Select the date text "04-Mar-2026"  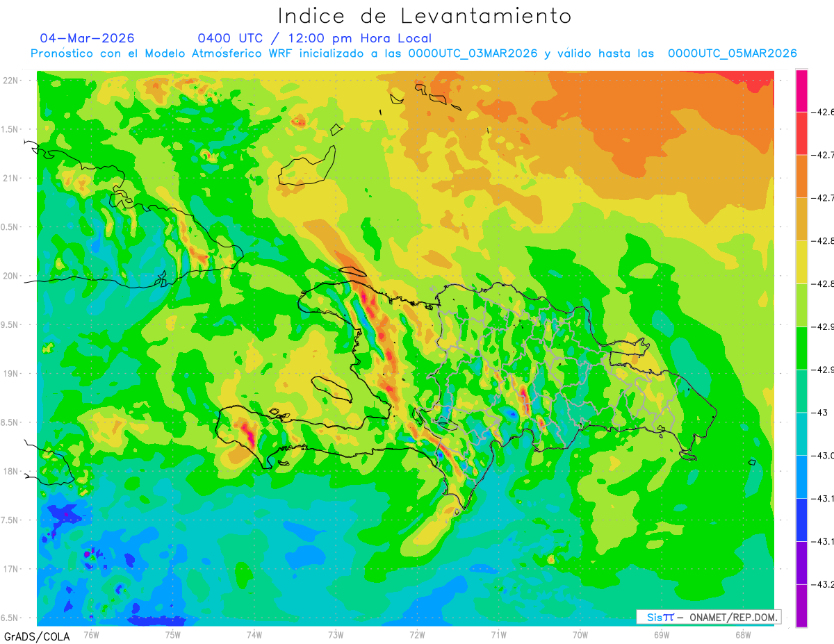pyautogui.click(x=88, y=38)
